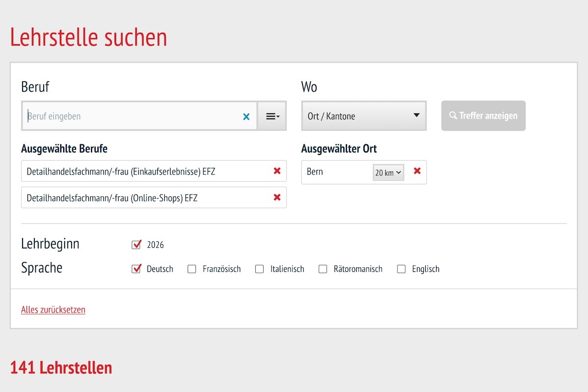Image resolution: width=588 pixels, height=392 pixels.
Task: Select the Rätoromanisch language option
Action: (x=323, y=269)
